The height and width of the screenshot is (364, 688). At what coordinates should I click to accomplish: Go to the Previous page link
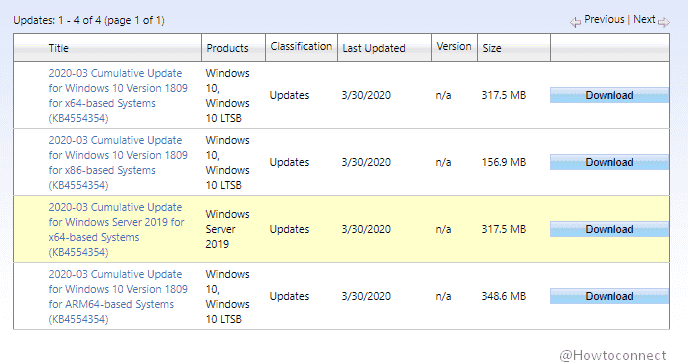pyautogui.click(x=604, y=19)
